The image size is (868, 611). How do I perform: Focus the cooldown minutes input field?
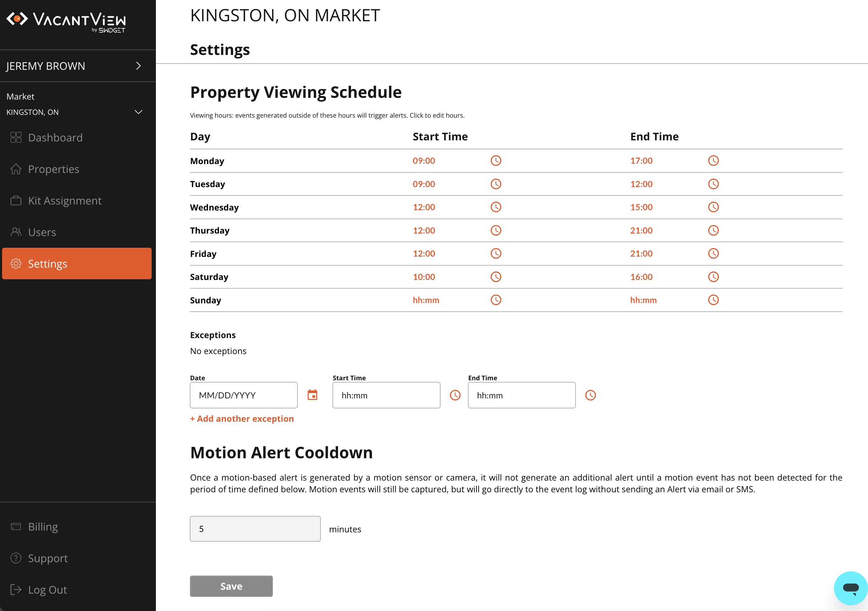click(x=255, y=528)
